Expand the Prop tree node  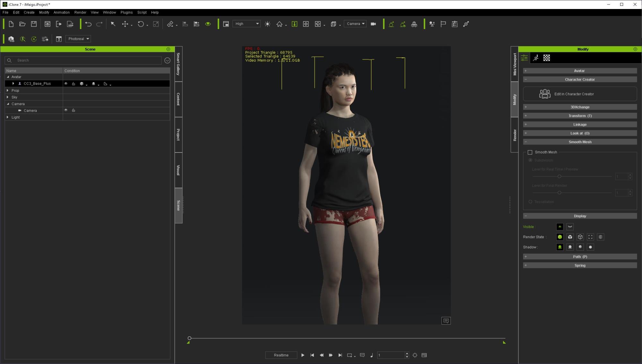click(x=8, y=91)
